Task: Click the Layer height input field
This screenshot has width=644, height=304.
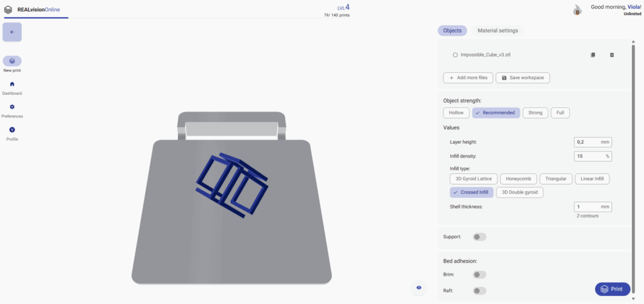Action: [x=592, y=143]
